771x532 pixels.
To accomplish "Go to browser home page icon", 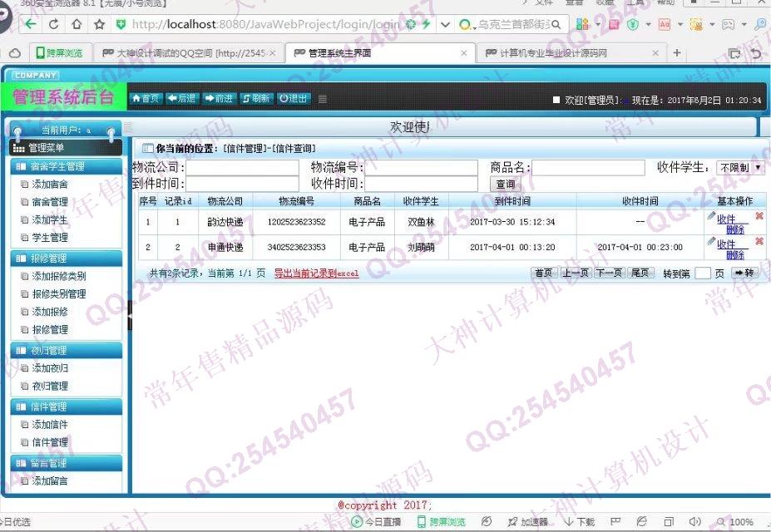I will (x=77, y=24).
